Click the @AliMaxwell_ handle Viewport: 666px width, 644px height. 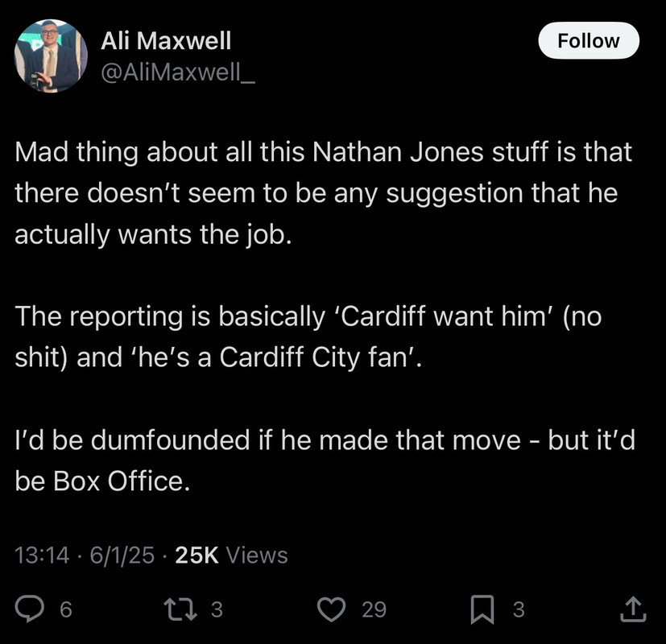tap(178, 72)
